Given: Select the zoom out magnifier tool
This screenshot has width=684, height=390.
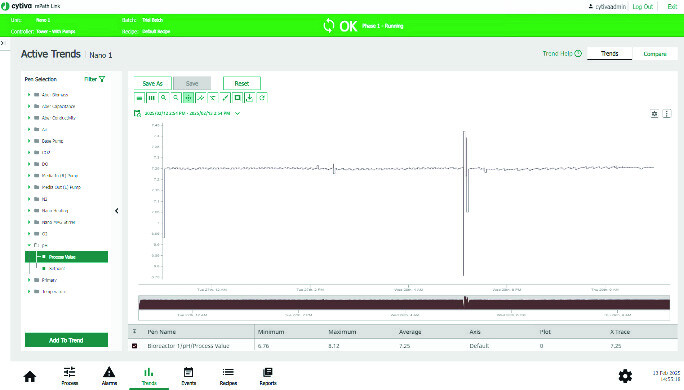Looking at the screenshot, I should [176, 98].
